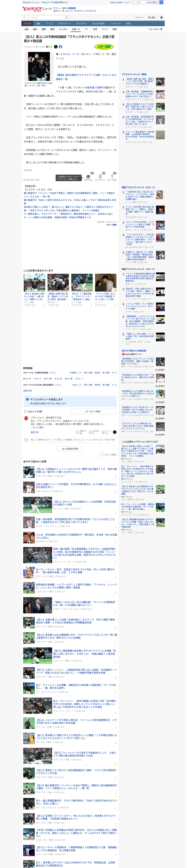Open the みんなの意見 tab

coord(99,24)
